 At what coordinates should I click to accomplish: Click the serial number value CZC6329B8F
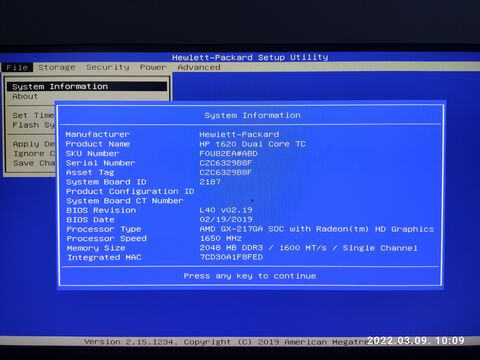pyautogui.click(x=226, y=163)
